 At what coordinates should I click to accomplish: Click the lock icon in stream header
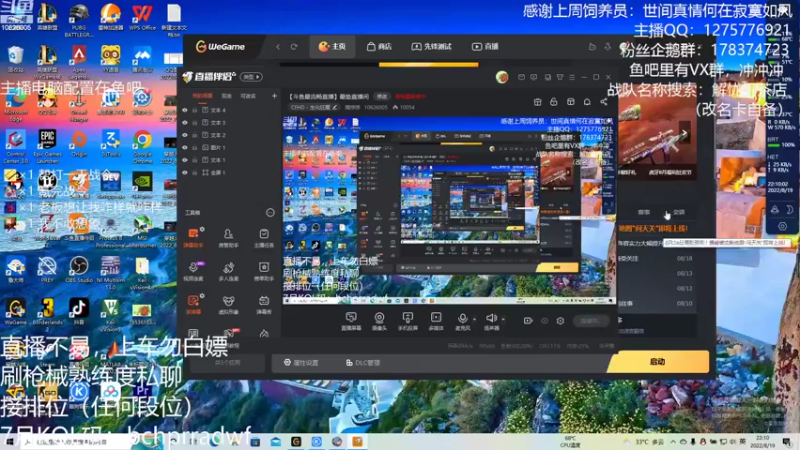[x=554, y=102]
